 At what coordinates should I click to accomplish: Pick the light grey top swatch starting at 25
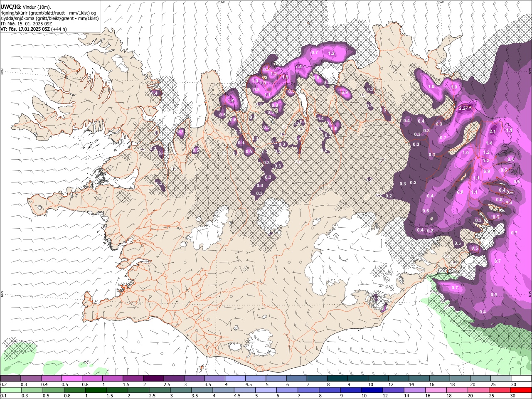500,379
